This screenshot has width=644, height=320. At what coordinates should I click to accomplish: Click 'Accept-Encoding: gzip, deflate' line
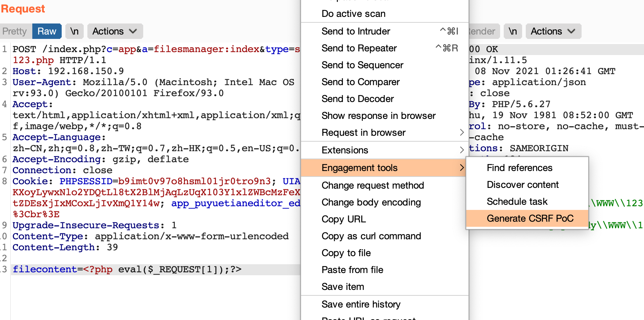point(101,159)
